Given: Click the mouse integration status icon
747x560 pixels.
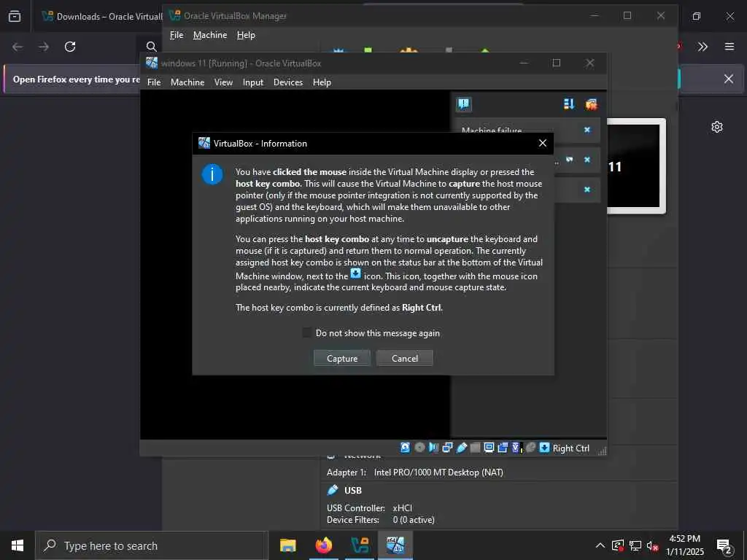Looking at the screenshot, I should click(530, 448).
